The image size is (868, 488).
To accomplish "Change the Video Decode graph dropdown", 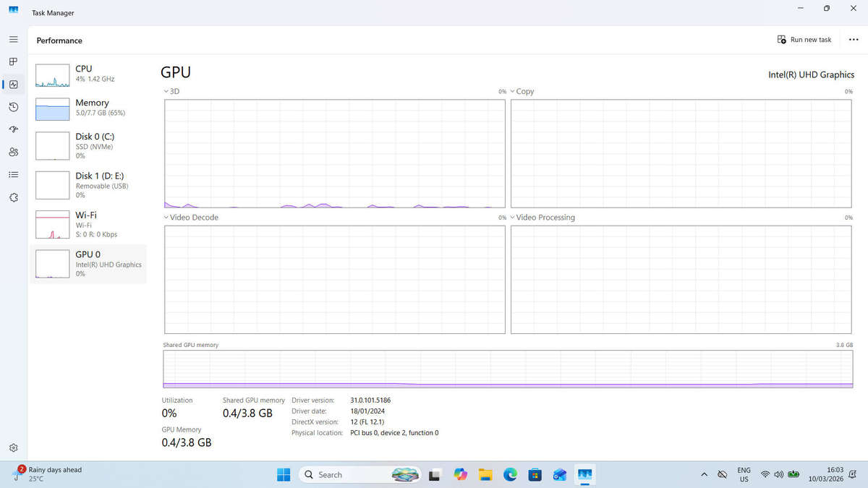I will pos(191,218).
